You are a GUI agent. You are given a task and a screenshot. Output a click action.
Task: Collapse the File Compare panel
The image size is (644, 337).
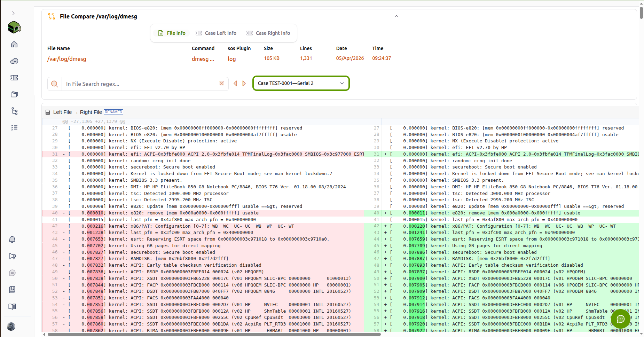pyautogui.click(x=396, y=16)
